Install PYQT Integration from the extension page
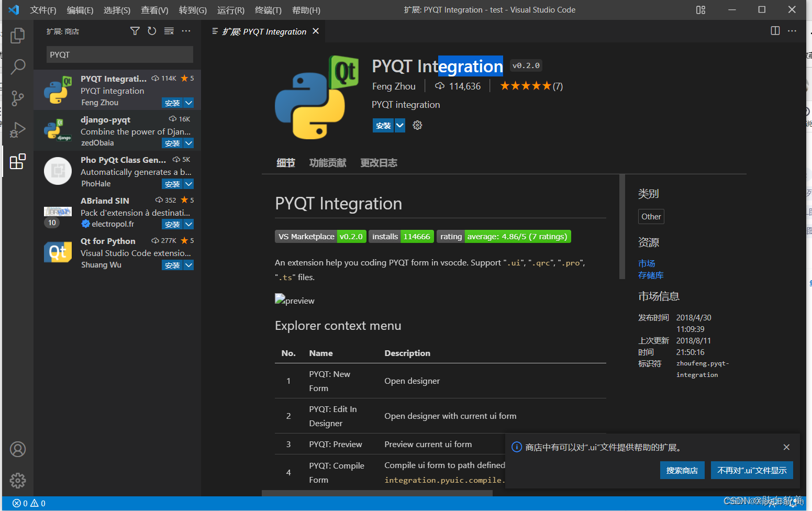 click(383, 125)
